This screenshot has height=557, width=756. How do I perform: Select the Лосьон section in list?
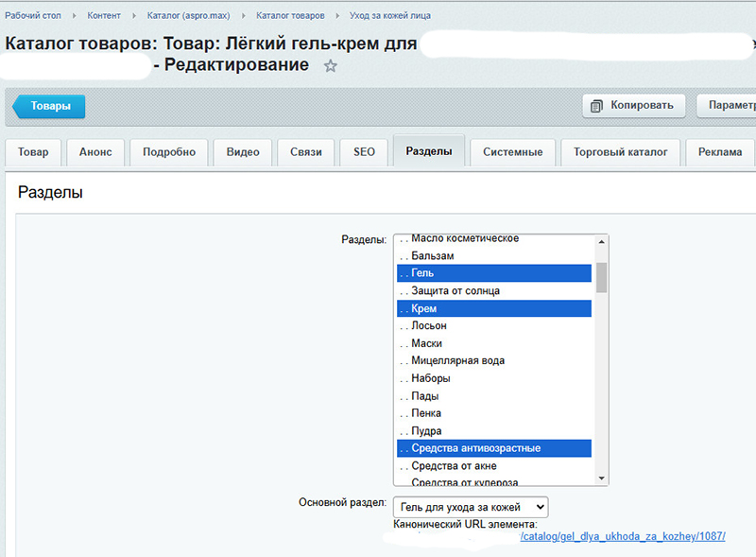[x=429, y=325]
